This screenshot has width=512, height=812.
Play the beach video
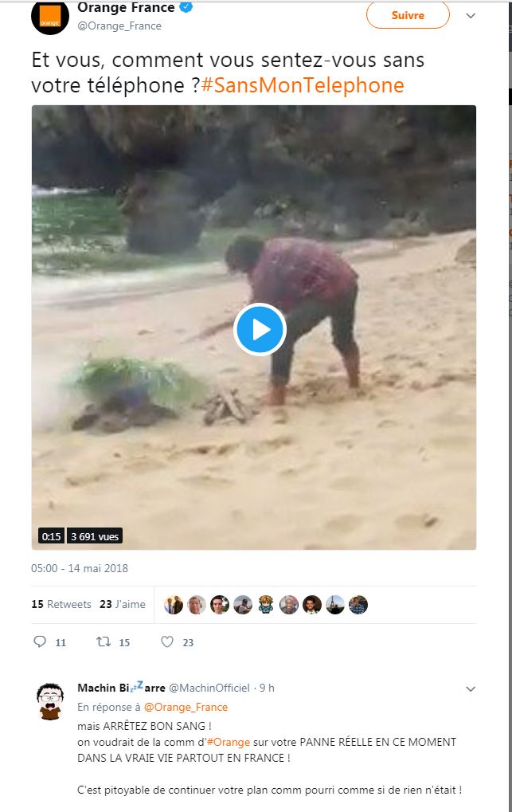click(x=260, y=329)
